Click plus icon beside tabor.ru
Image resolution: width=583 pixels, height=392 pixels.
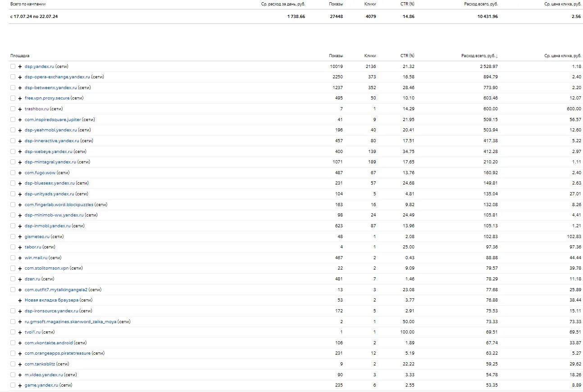[20, 247]
